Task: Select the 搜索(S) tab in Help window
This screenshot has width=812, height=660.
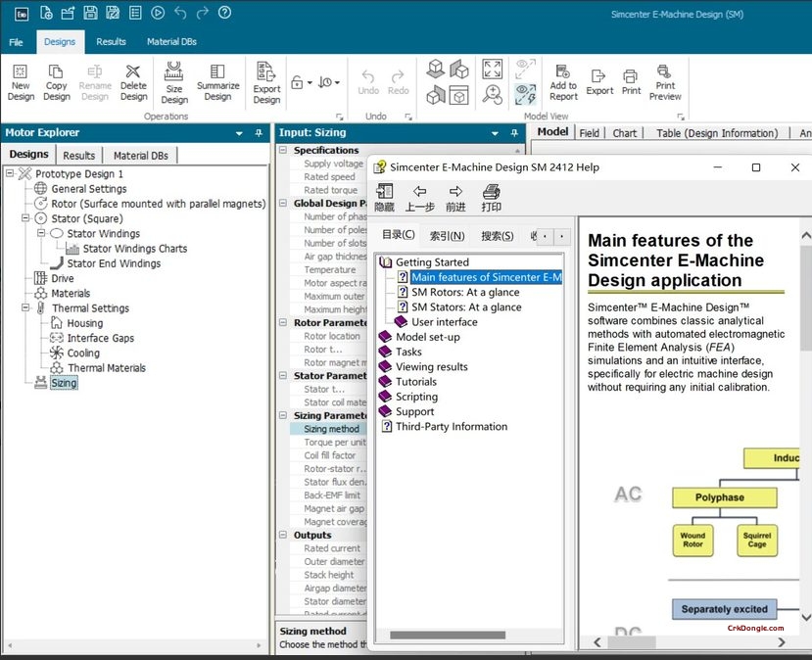Action: tap(498, 236)
